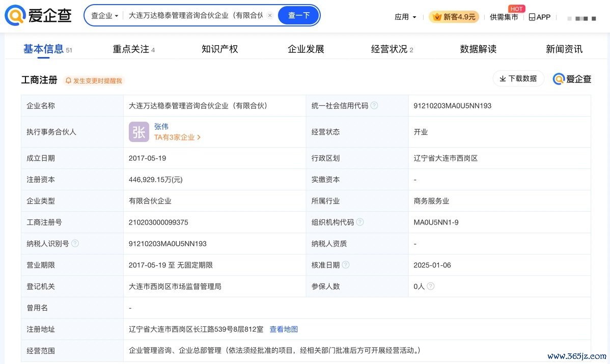Click the blurred user account area top right
Image resolution: width=610 pixels, height=364 pixels.
point(581,18)
